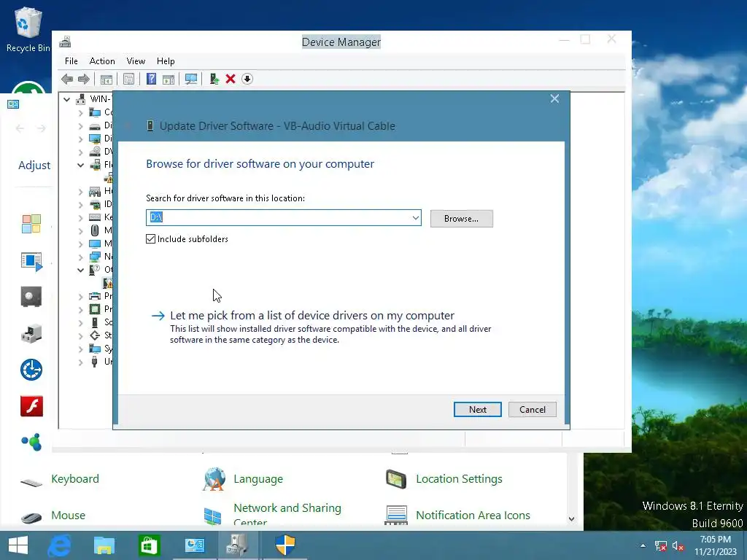
Task: Click the Update driver software toolbar icon
Action: (x=214, y=79)
